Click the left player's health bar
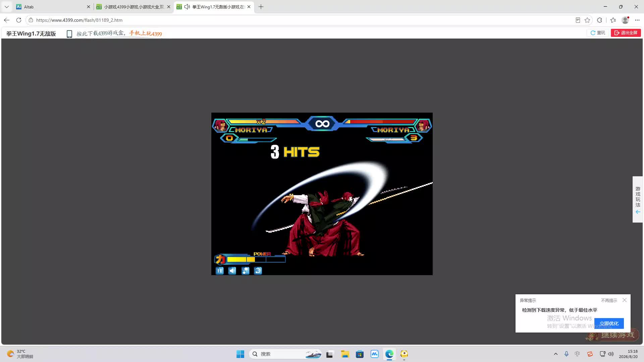Viewport: 644px width, 362px height. 264,122
